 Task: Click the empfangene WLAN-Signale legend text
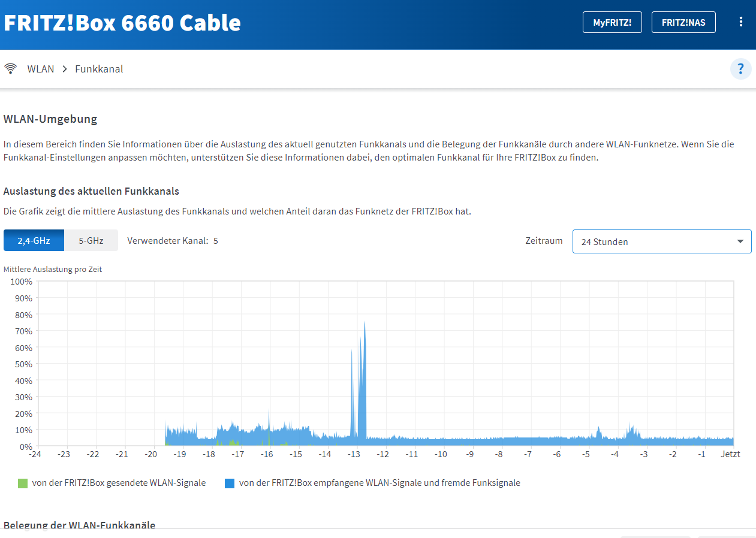tap(379, 483)
